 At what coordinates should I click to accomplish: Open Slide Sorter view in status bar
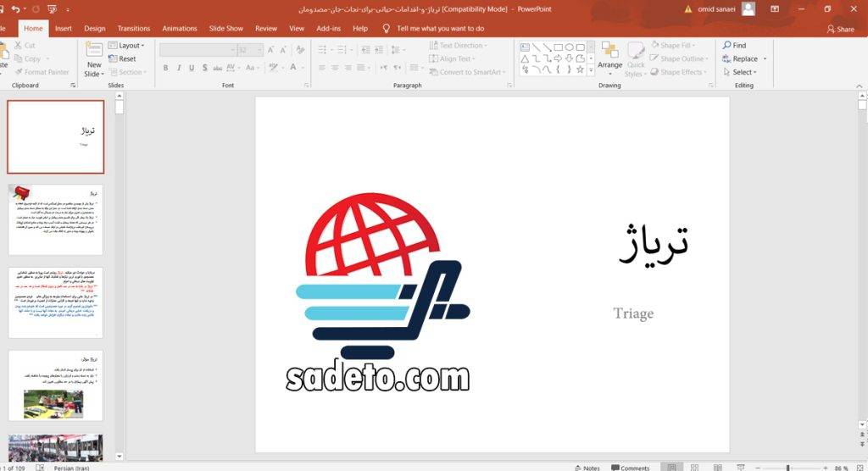pyautogui.click(x=694, y=468)
